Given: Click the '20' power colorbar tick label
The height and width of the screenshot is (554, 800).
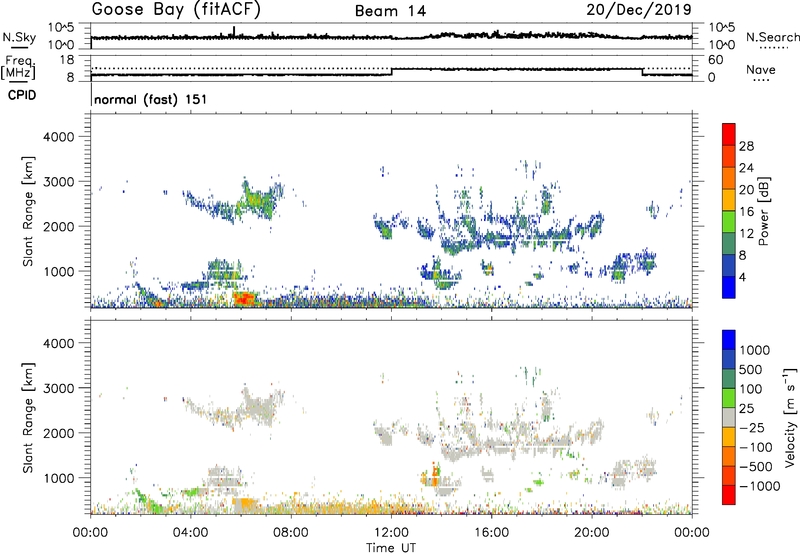Looking at the screenshot, I should [746, 190].
